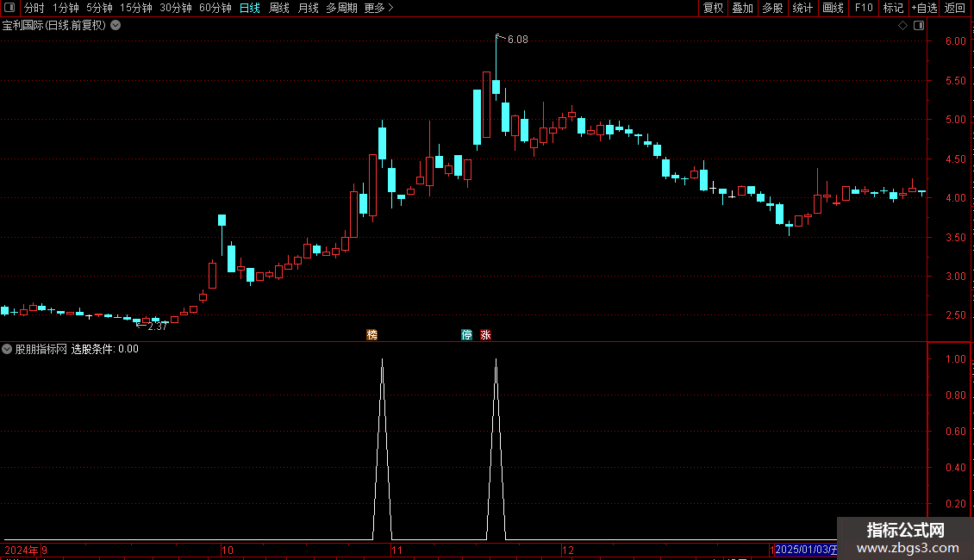974x560 pixels.
Task: Select the 5分钟 period
Action: (99, 8)
